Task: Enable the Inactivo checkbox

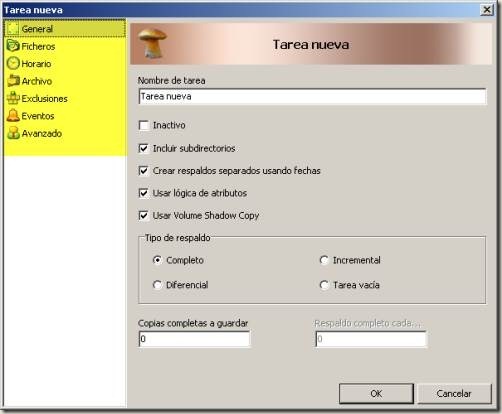Action: (144, 125)
